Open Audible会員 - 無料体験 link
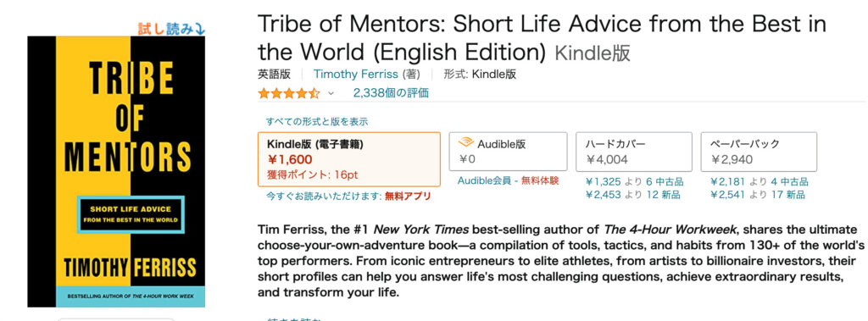This screenshot has width=868, height=321. point(509,181)
